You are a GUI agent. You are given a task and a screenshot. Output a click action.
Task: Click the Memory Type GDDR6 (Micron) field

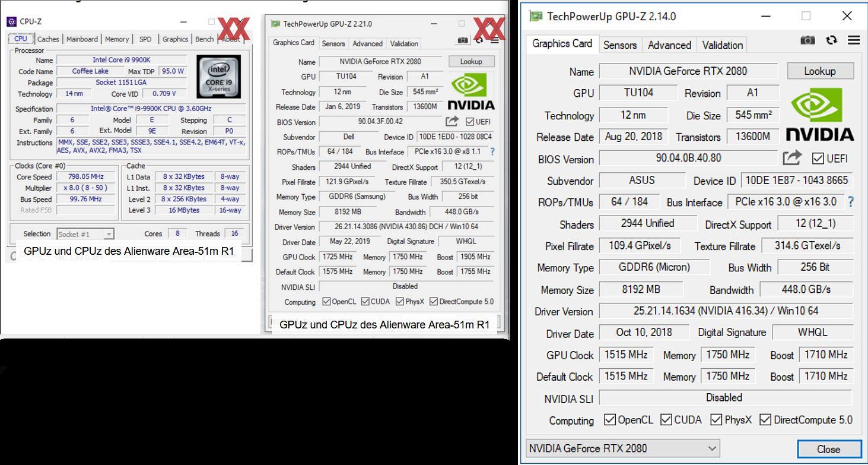654,267
